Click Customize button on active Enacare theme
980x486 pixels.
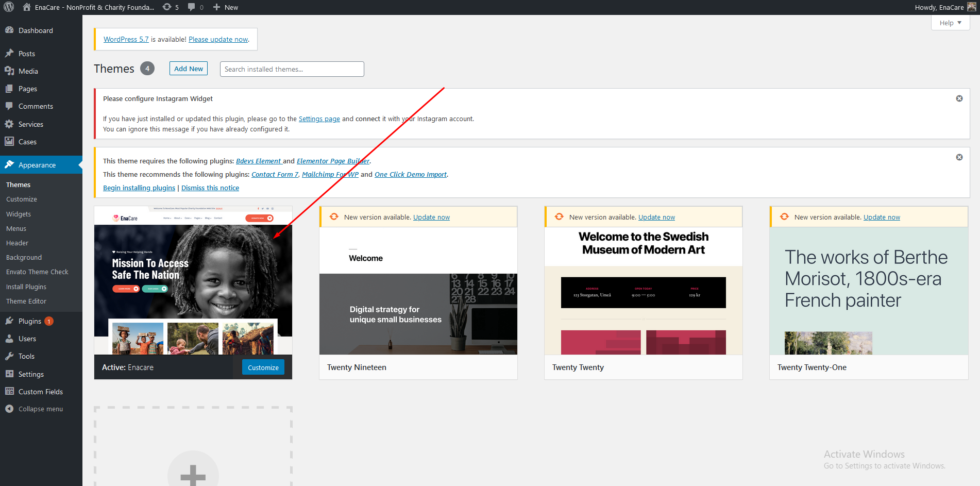[x=263, y=367]
